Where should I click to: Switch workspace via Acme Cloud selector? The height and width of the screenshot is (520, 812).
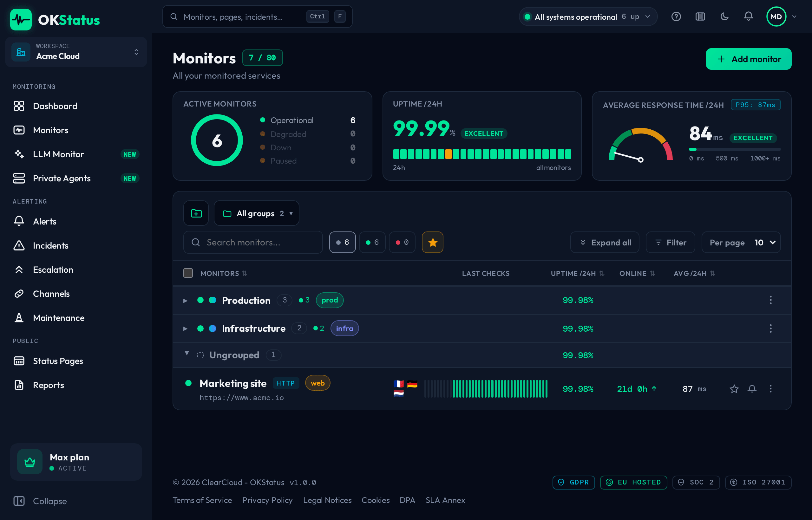pyautogui.click(x=76, y=52)
